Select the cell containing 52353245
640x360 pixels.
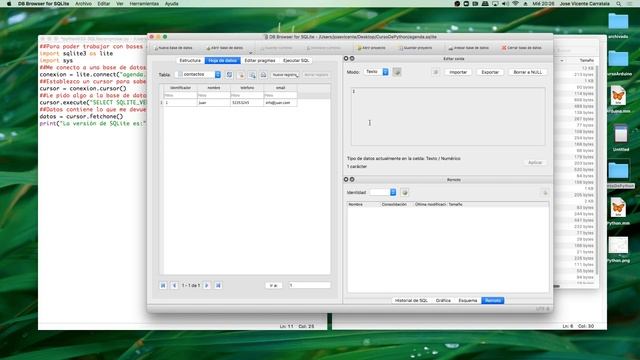[x=247, y=103]
